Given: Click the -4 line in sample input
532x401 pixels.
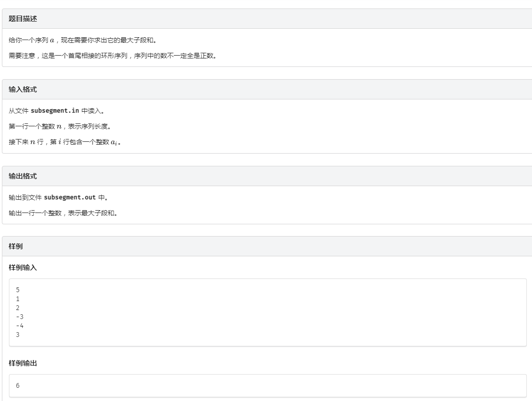Looking at the screenshot, I should coord(20,326).
